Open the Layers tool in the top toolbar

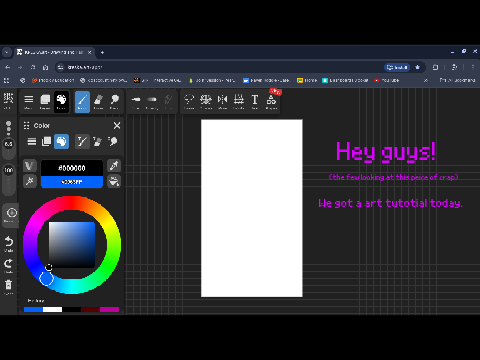(x=45, y=101)
